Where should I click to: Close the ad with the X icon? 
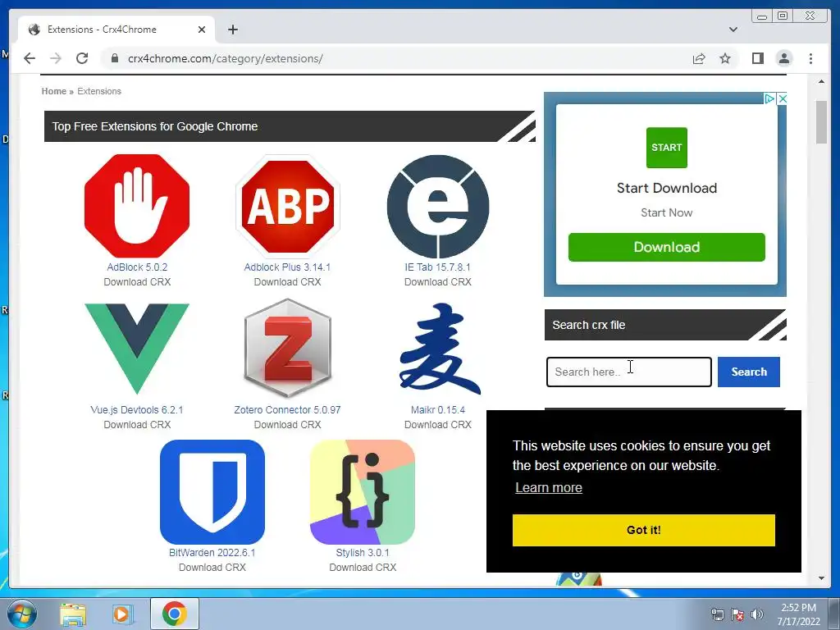pyautogui.click(x=782, y=98)
